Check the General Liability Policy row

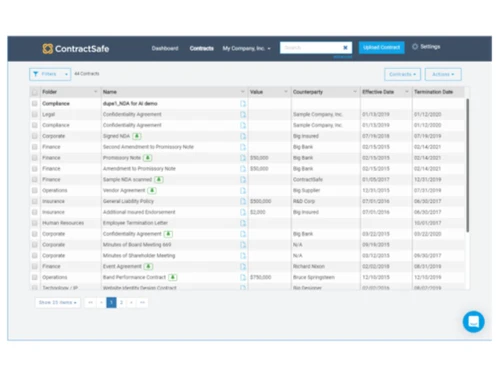(x=34, y=201)
